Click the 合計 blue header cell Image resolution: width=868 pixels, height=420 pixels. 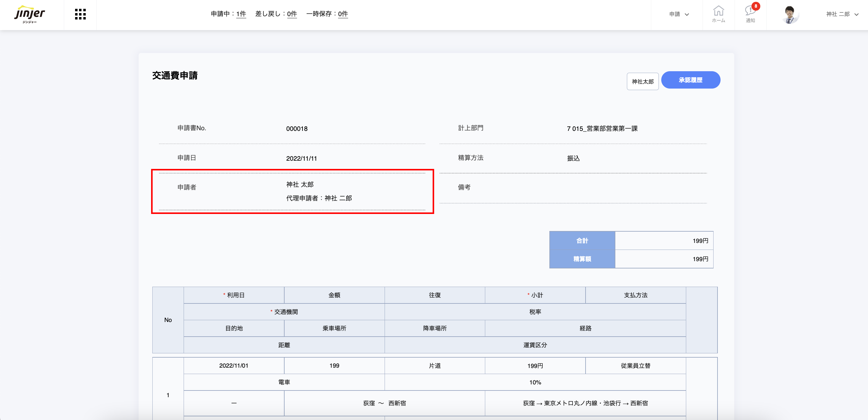tap(582, 240)
